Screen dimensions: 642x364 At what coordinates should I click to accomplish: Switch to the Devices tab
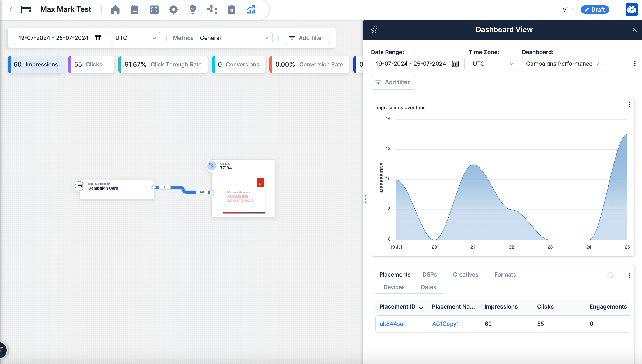[394, 287]
